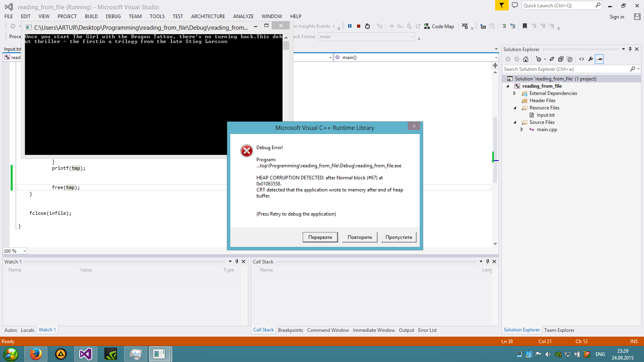
Task: Toggle auto-hide pin on Call Stack panel
Action: (487, 261)
